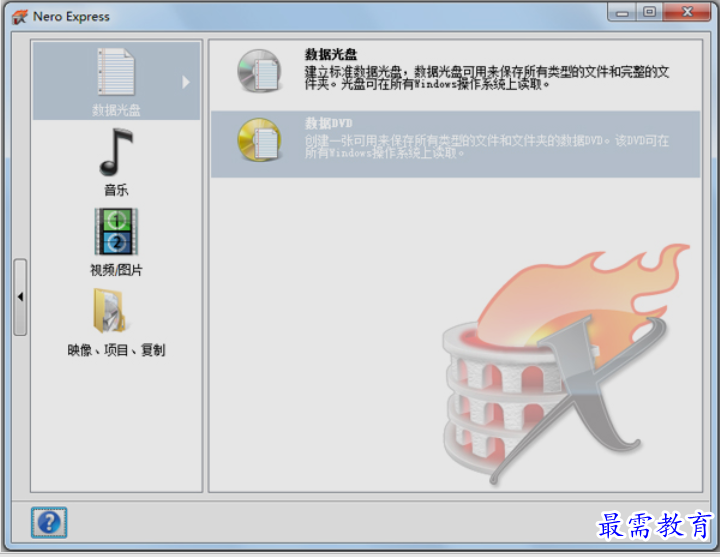Collapse side panel with left arrow handle
The image size is (720, 557).
[20, 297]
